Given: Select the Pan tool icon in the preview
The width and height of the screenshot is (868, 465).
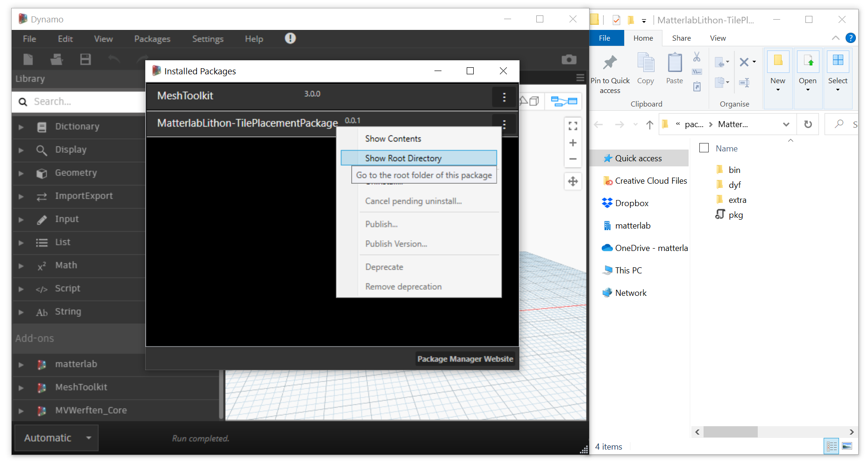Looking at the screenshot, I should pyautogui.click(x=573, y=181).
